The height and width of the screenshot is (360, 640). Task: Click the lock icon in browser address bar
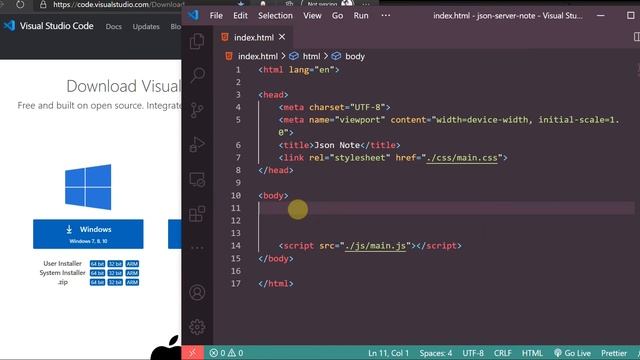pyautogui.click(x=43, y=5)
